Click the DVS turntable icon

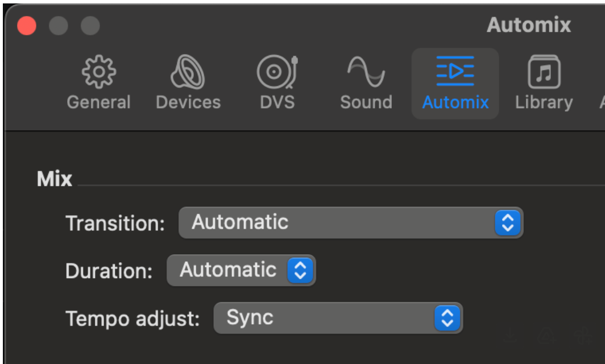pos(277,72)
